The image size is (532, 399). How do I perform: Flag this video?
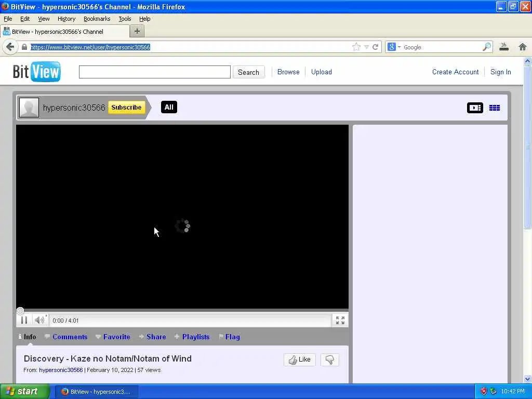click(x=229, y=337)
